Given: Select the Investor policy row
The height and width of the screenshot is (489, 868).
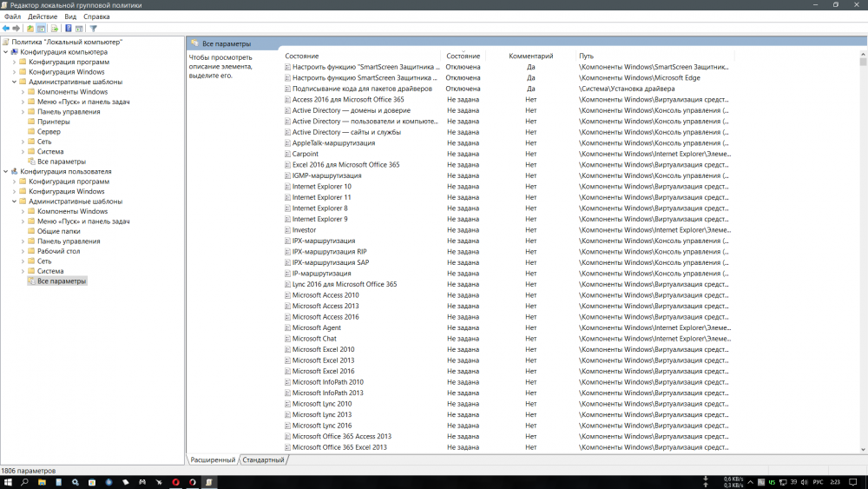Looking at the screenshot, I should point(304,230).
